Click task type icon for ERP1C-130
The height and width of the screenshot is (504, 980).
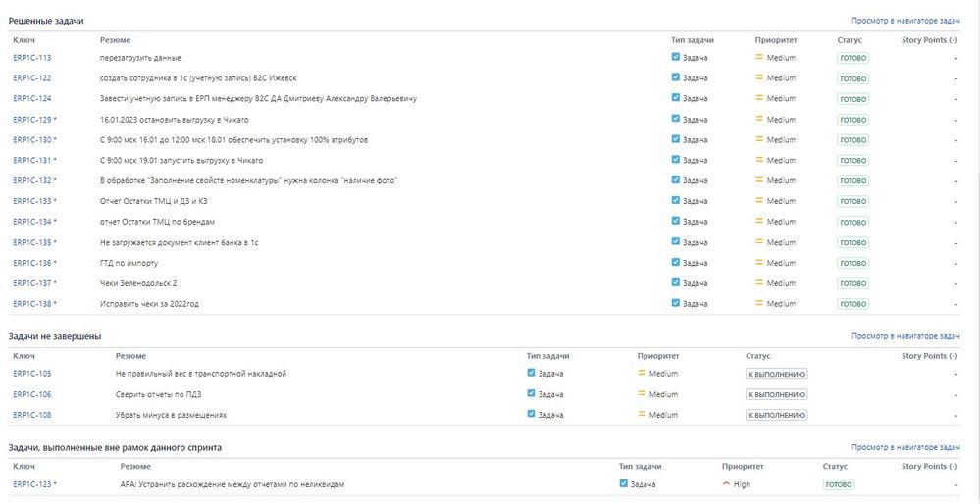click(x=675, y=138)
